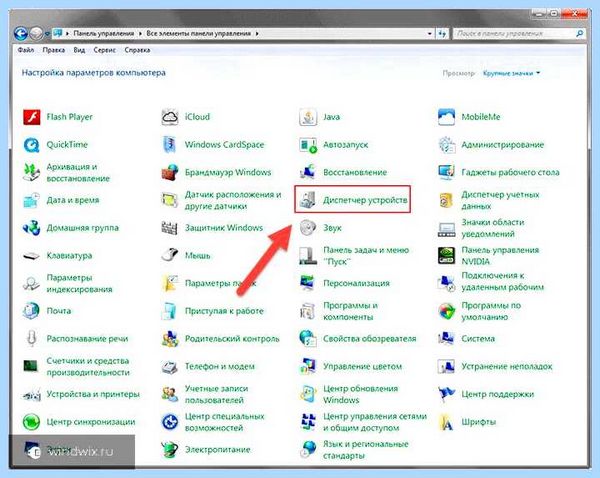Open the Сервис menu
Image resolution: width=600 pixels, height=478 pixels.
(104, 50)
